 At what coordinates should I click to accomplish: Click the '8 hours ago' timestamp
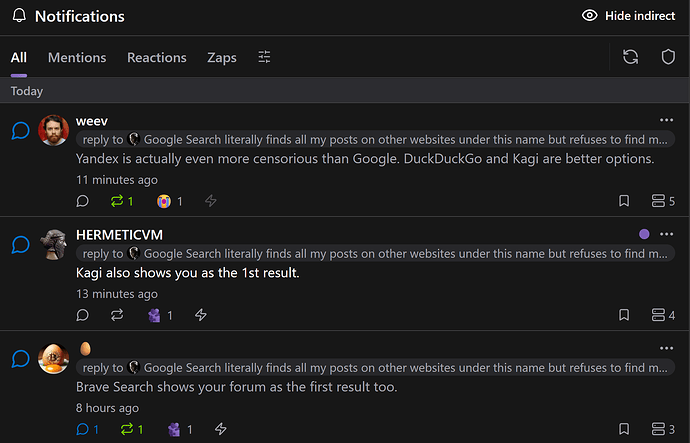pos(107,408)
